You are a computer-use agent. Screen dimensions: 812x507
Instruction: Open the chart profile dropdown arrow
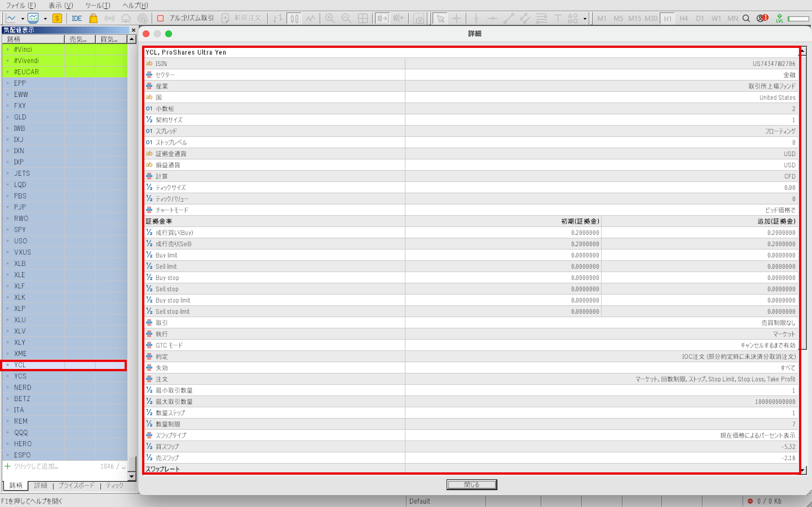tap(45, 18)
